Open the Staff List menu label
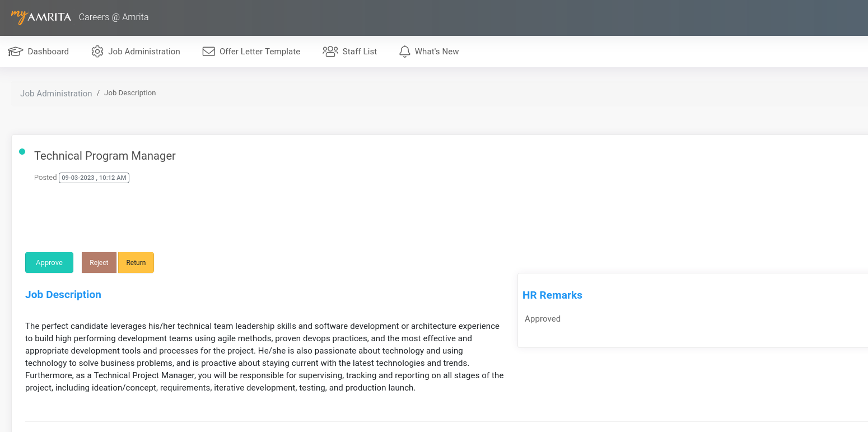Viewport: 868px width, 432px height. point(360,52)
